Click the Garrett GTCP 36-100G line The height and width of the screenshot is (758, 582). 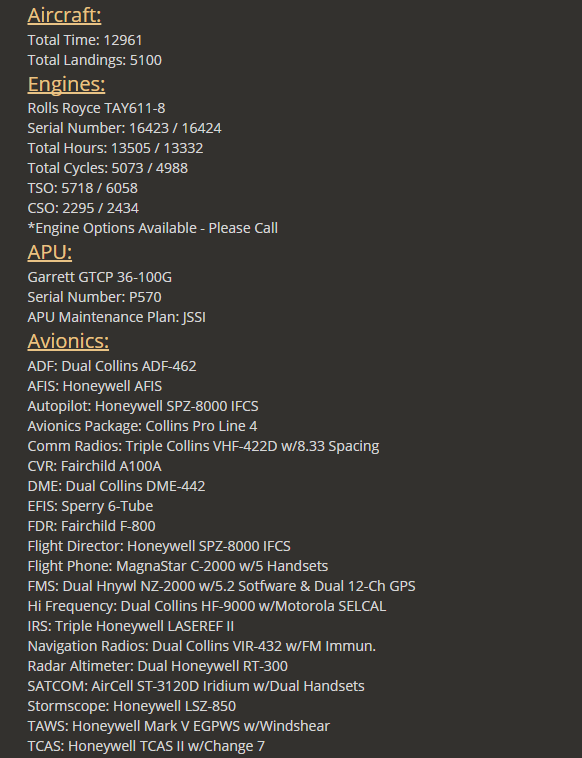click(100, 277)
